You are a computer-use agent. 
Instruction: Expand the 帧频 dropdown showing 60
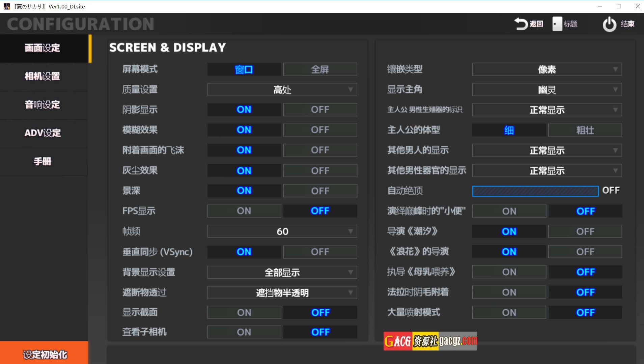(x=282, y=231)
